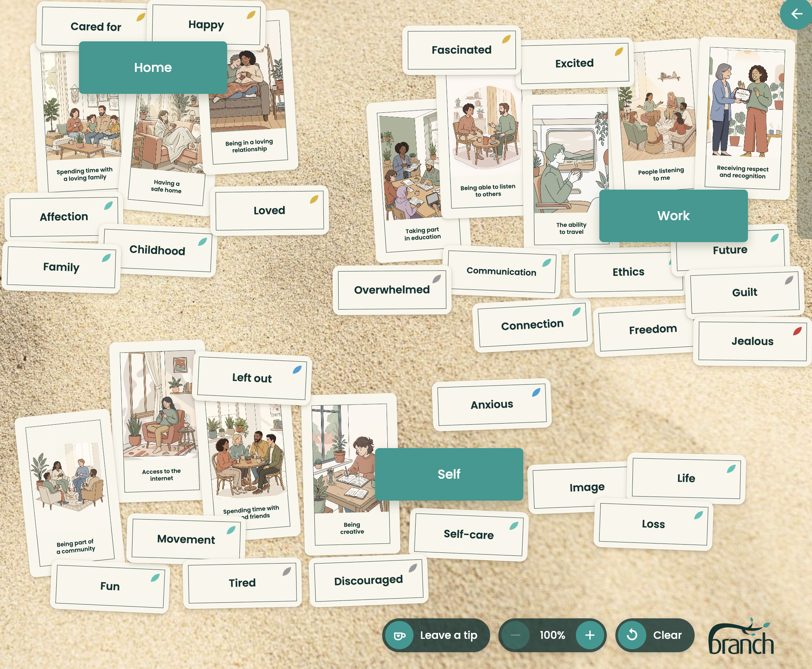Click the blue leaf on Left out card

297,370
